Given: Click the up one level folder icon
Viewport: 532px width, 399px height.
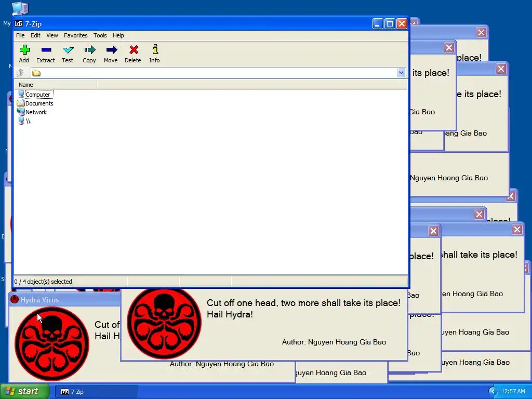Looking at the screenshot, I should click(20, 73).
